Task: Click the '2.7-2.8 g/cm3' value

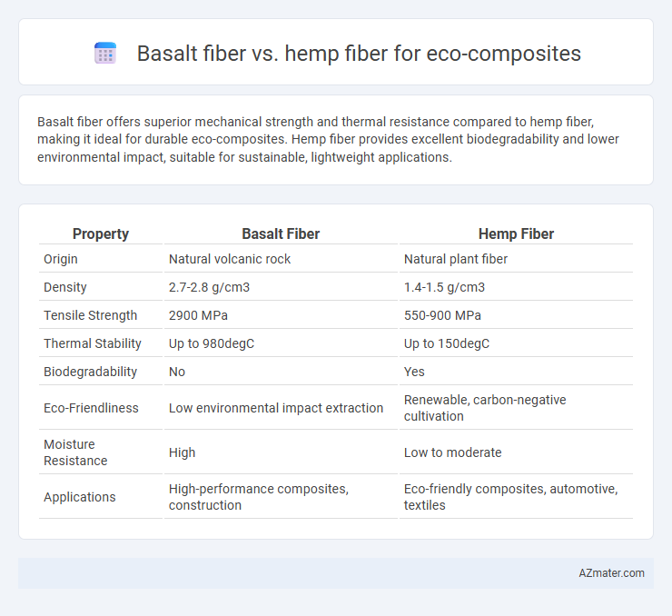Action: 209,287
